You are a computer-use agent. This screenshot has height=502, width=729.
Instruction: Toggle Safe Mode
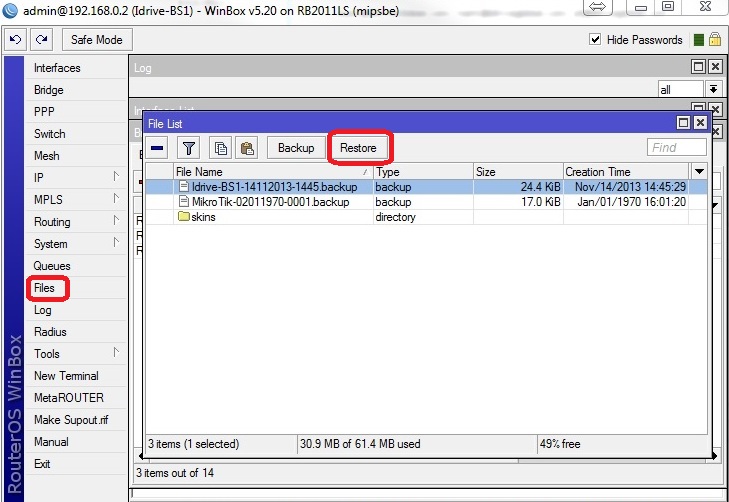(x=97, y=40)
